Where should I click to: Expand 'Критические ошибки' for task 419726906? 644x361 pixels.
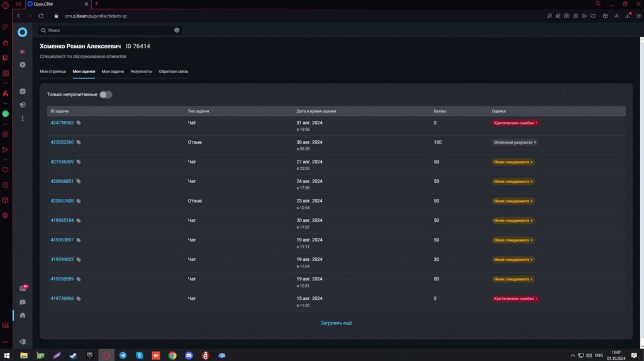515,299
